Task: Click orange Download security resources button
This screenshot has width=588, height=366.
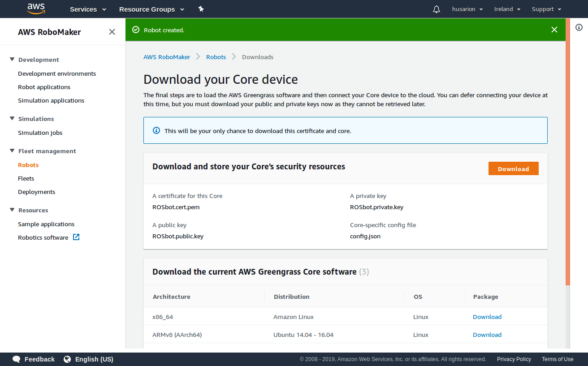Action: pyautogui.click(x=513, y=168)
